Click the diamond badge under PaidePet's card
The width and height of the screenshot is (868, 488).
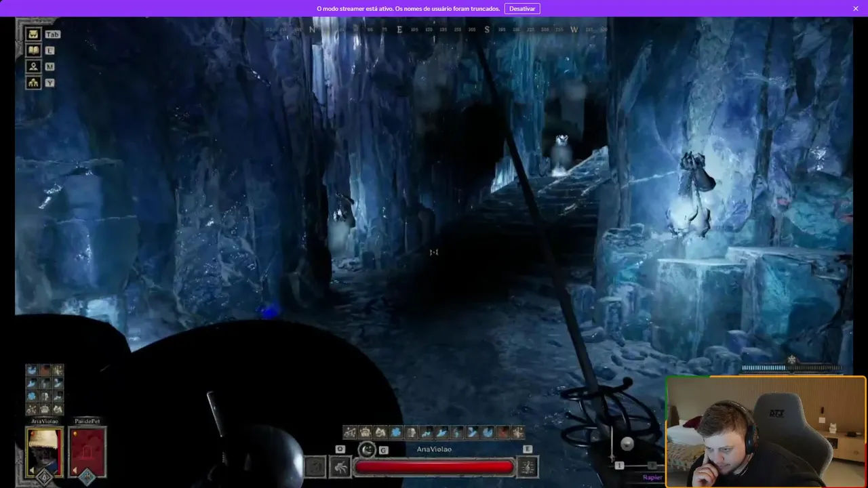(87, 477)
